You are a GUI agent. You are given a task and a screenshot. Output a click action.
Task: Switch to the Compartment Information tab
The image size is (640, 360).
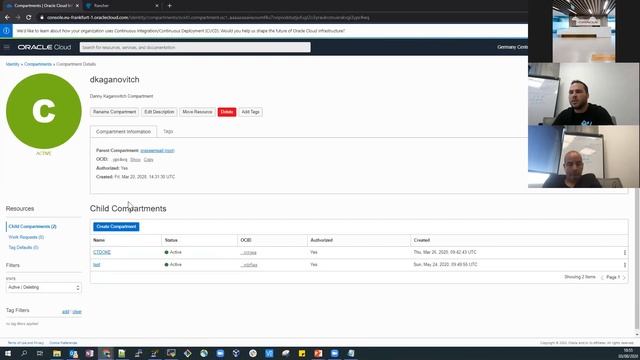[x=123, y=131]
